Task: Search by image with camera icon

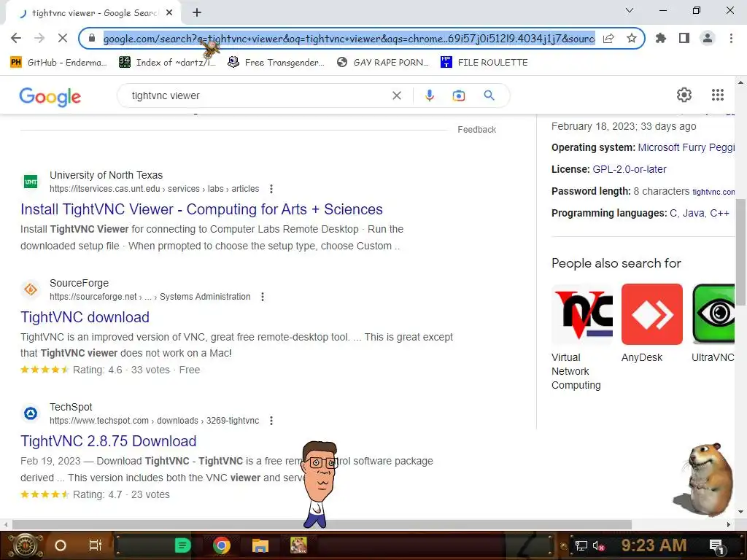Action: tap(458, 96)
